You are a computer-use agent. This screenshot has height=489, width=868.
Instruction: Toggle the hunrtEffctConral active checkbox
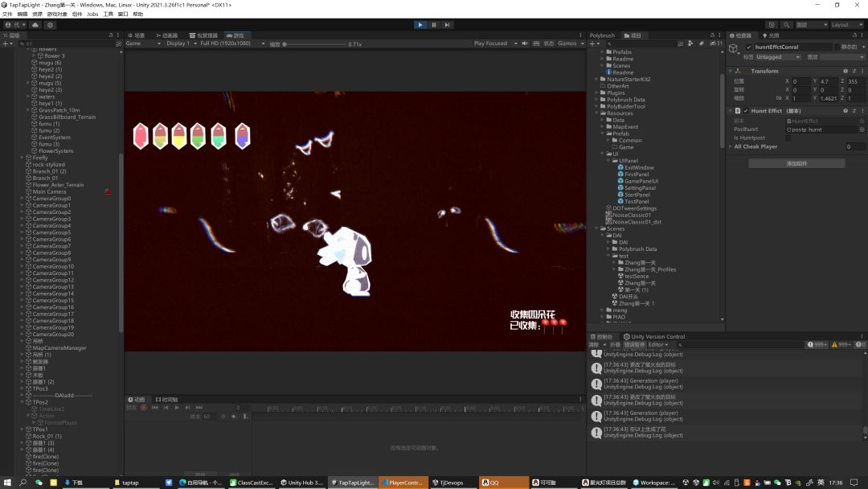[x=749, y=47]
